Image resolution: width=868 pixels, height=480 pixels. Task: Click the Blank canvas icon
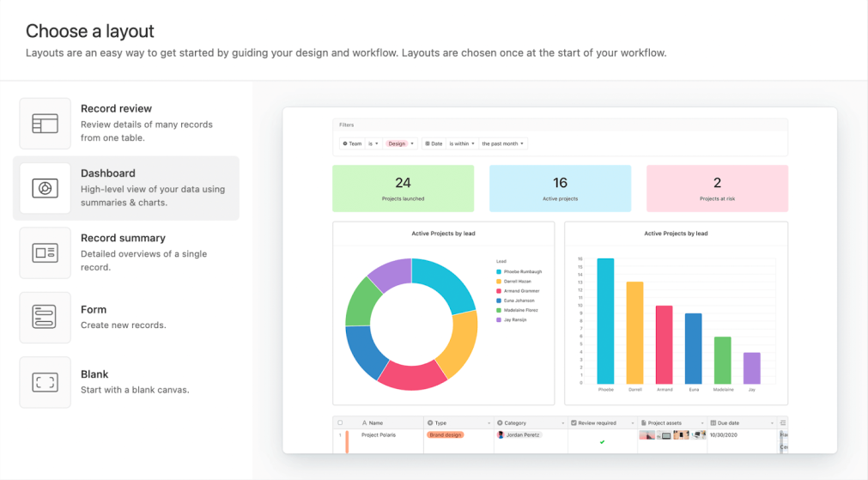[x=45, y=382]
